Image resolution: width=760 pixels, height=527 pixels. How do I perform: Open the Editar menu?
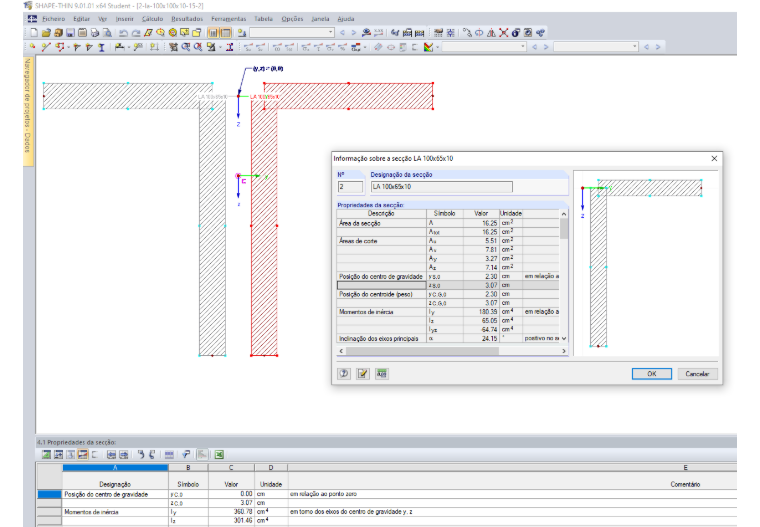pyautogui.click(x=81, y=19)
